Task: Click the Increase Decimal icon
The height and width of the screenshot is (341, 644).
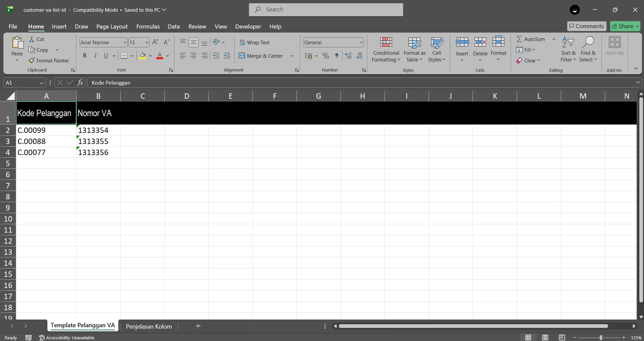Action: [x=348, y=56]
